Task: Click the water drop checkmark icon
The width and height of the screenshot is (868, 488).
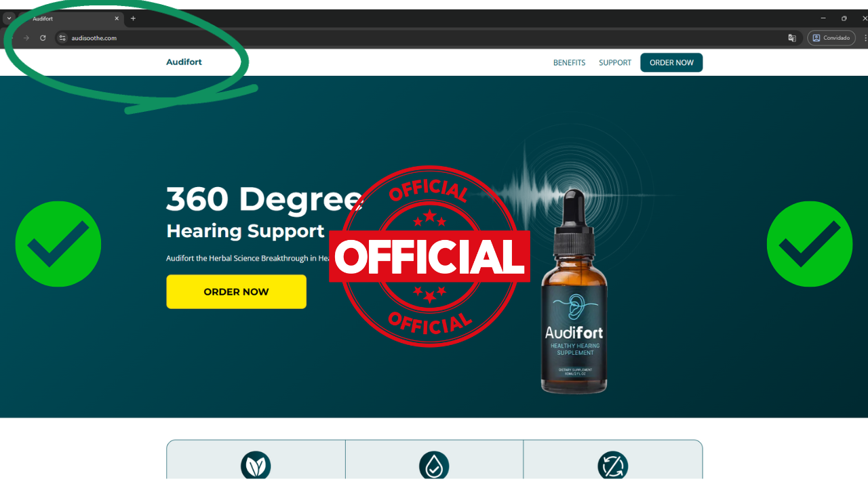Action: (x=434, y=466)
